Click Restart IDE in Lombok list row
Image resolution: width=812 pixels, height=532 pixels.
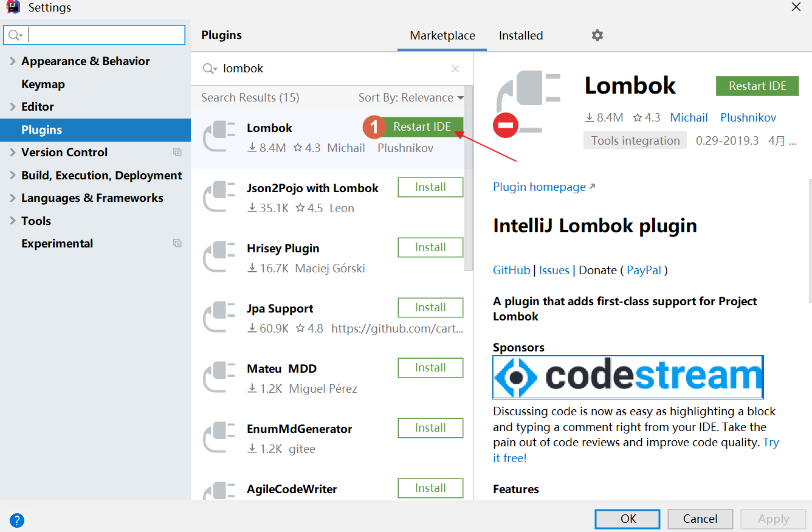point(422,127)
